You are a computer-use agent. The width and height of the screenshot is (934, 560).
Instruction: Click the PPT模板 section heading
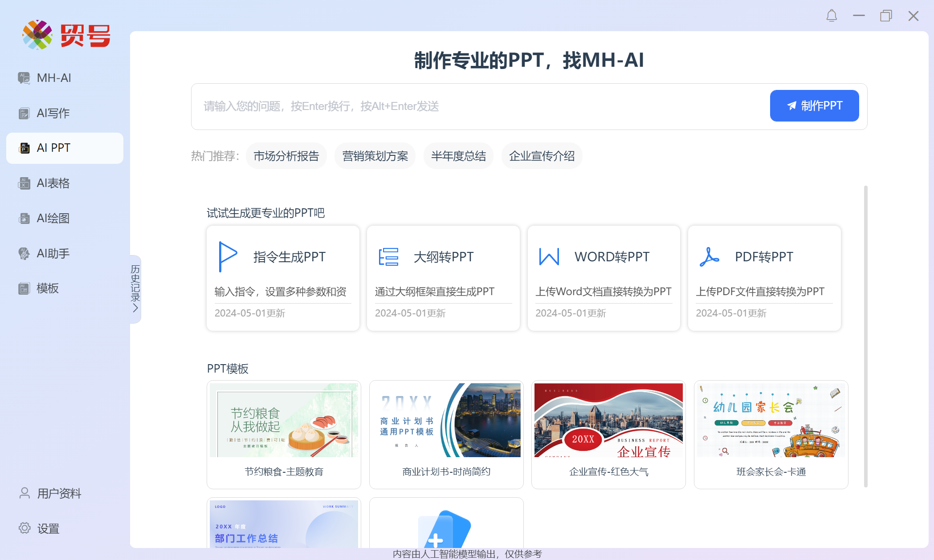pos(228,369)
